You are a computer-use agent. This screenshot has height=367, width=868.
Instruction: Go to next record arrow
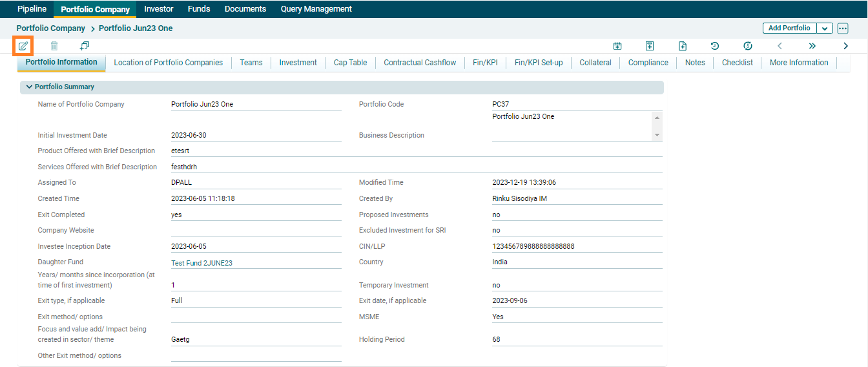pyautogui.click(x=845, y=46)
